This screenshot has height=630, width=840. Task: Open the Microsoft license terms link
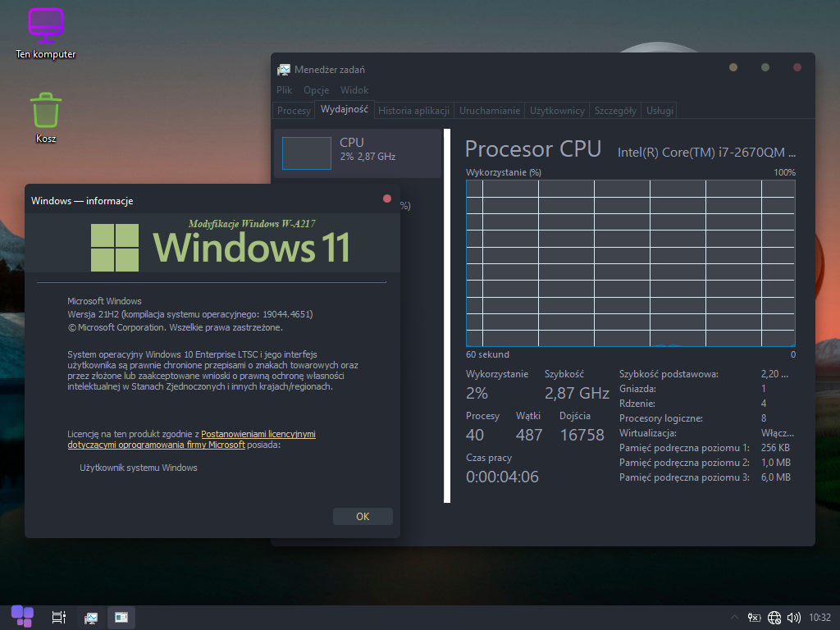point(258,434)
